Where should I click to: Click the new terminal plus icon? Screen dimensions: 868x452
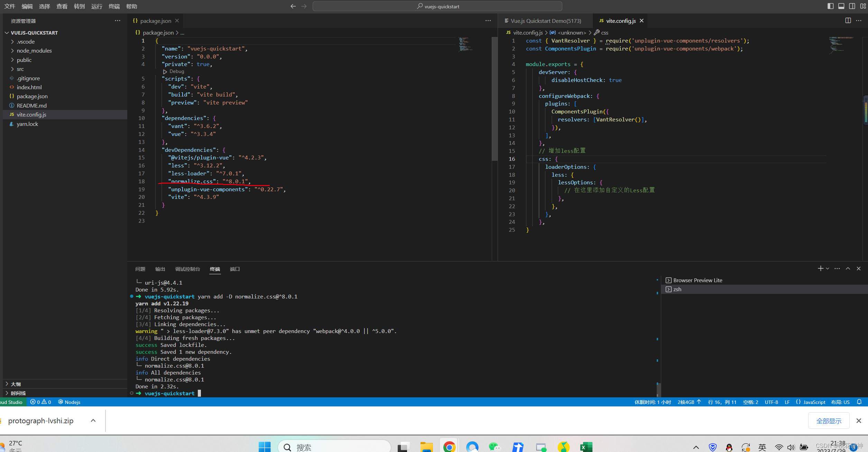click(820, 268)
